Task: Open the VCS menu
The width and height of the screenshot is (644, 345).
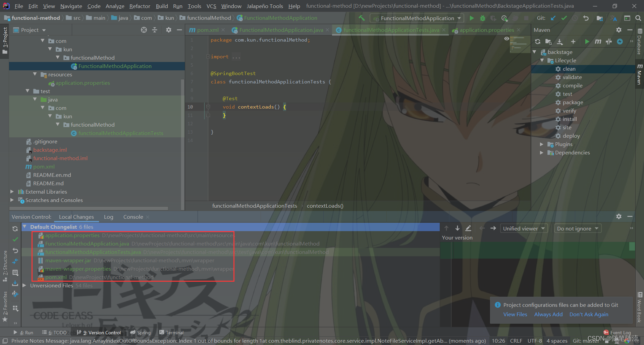Action: pos(211,6)
